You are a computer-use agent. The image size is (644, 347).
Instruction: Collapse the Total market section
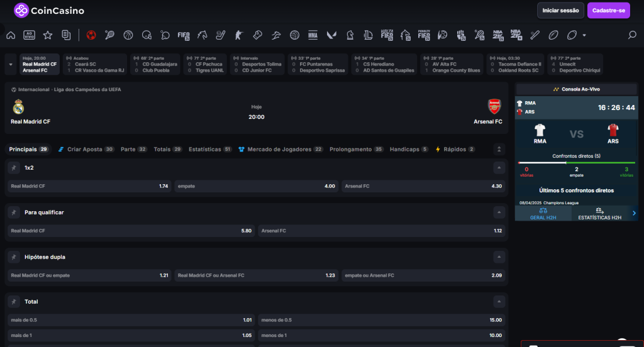(x=499, y=301)
